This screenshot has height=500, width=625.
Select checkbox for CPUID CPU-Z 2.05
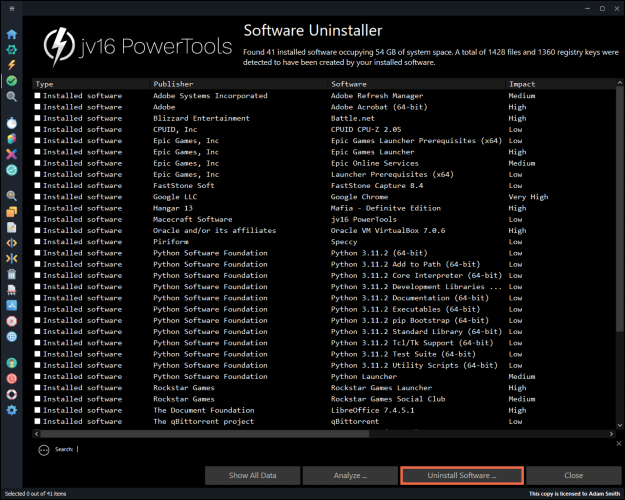37,129
